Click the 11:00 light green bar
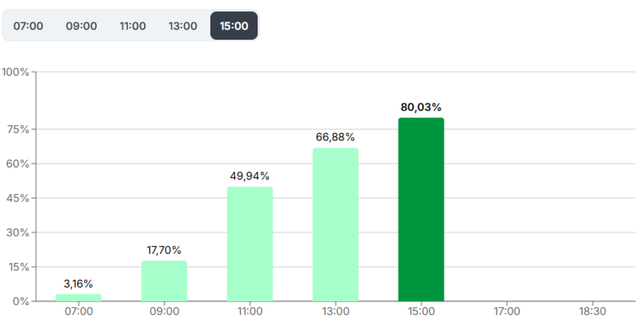 click(x=250, y=244)
